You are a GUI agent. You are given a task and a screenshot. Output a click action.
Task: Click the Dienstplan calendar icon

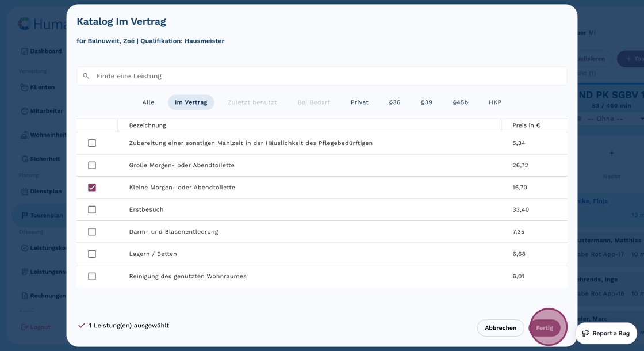click(x=25, y=192)
